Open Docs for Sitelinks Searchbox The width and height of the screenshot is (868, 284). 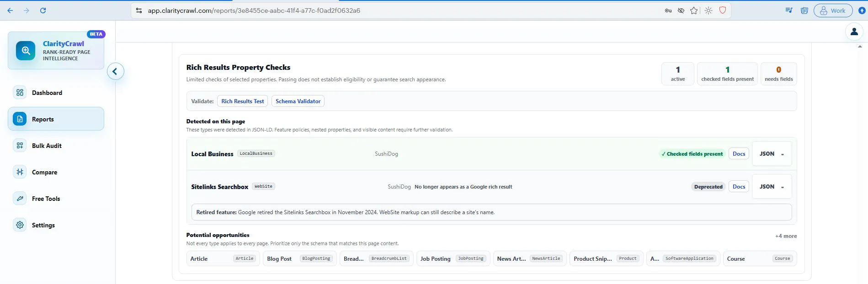pyautogui.click(x=739, y=187)
